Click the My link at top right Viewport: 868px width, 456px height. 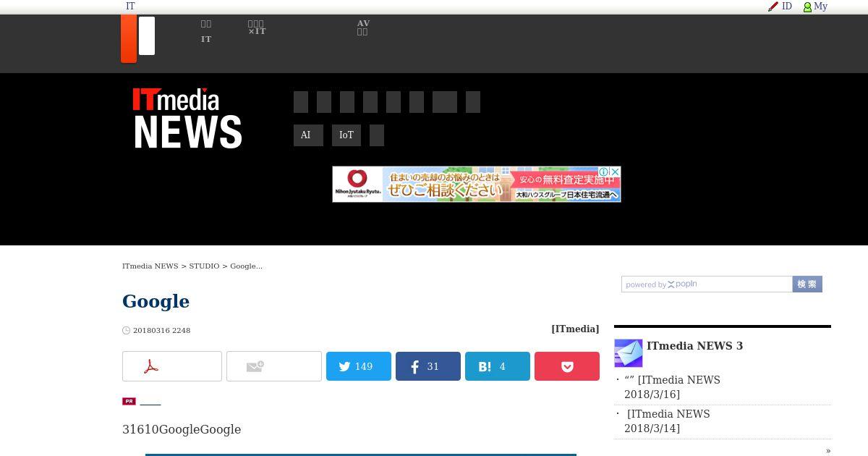(x=820, y=7)
